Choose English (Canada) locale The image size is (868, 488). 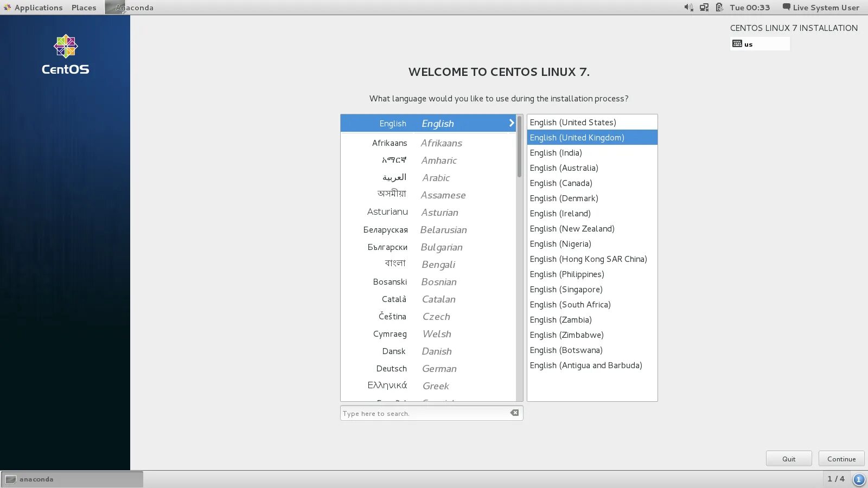pyautogui.click(x=592, y=183)
